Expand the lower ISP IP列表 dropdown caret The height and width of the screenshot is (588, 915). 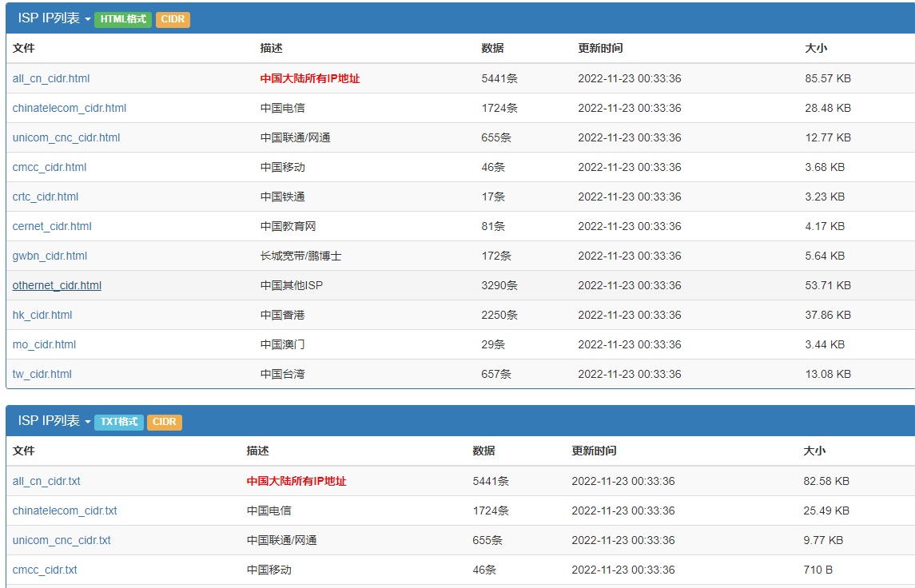[87, 422]
